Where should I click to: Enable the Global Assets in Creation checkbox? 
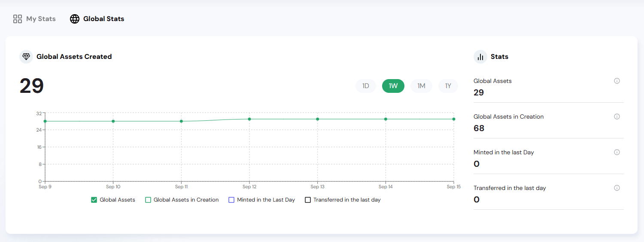click(x=148, y=200)
